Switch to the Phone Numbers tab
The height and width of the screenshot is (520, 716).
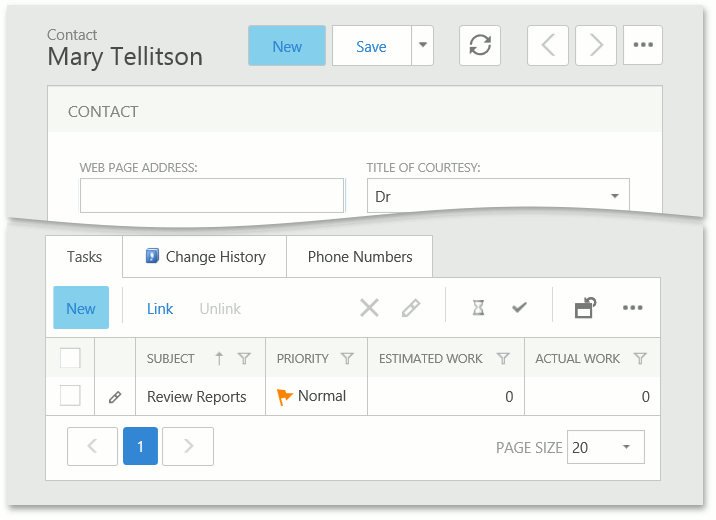pyautogui.click(x=360, y=257)
